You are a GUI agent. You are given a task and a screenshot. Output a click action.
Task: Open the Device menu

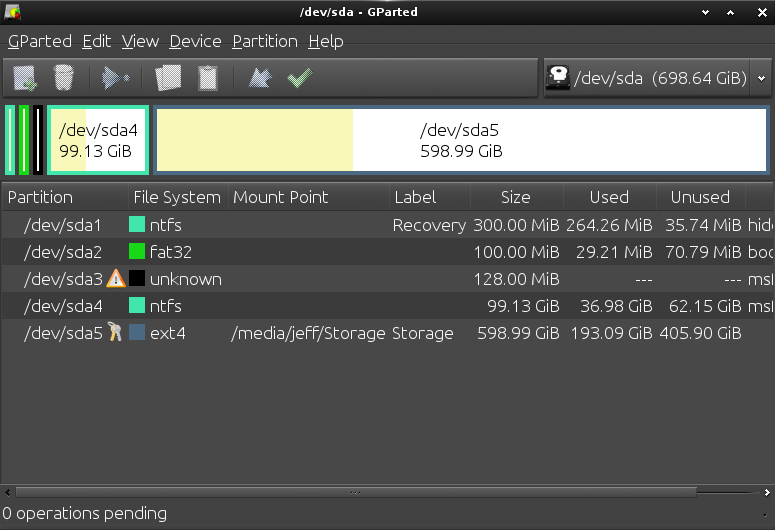coord(195,42)
